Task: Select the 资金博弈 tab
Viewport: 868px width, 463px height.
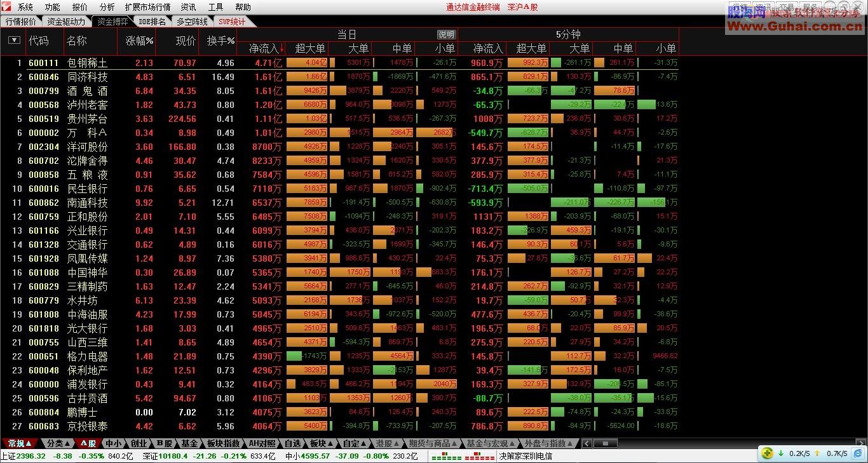Action: point(112,21)
